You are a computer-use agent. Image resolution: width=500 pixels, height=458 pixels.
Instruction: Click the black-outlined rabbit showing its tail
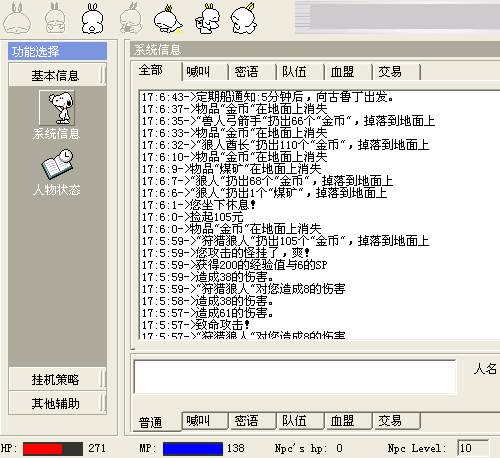[x=92, y=18]
